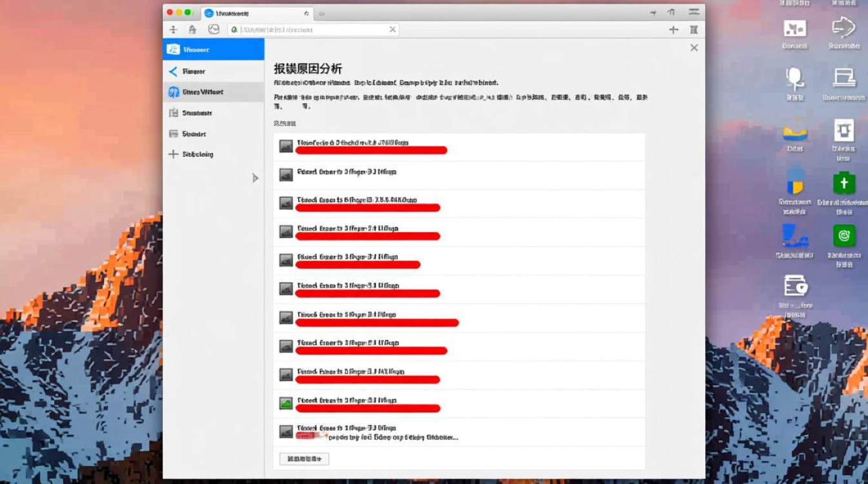The height and width of the screenshot is (484, 868).
Task: Click the red bar of the seventh list row
Action: (x=377, y=323)
